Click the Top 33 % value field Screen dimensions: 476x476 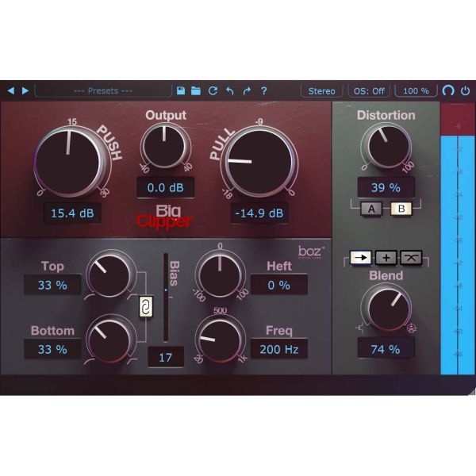52,285
